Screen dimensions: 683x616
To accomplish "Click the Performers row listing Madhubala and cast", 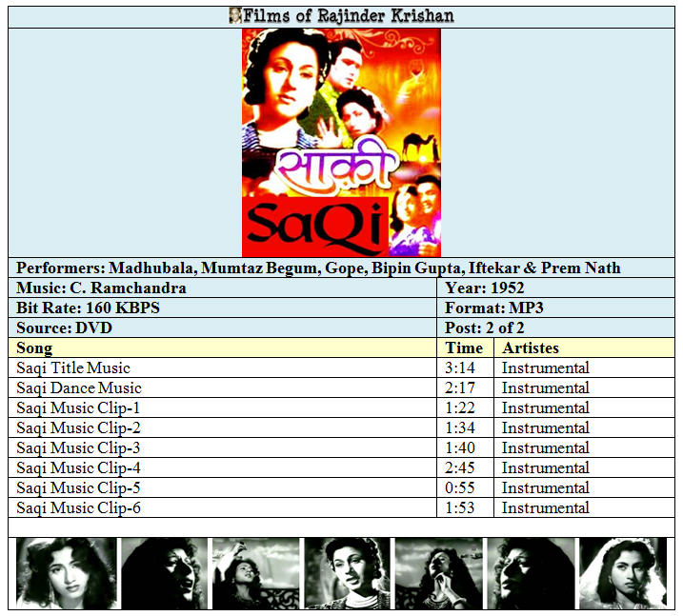I will tap(341, 268).
